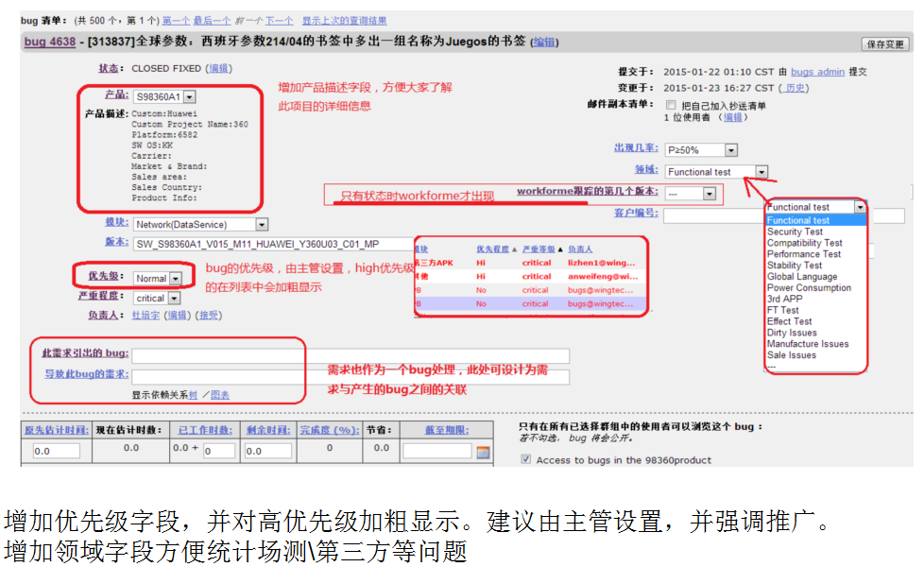Image resolution: width=924 pixels, height=584 pixels.
Task: Check the add-myself-to-CC-list checkbox
Action: [671, 105]
